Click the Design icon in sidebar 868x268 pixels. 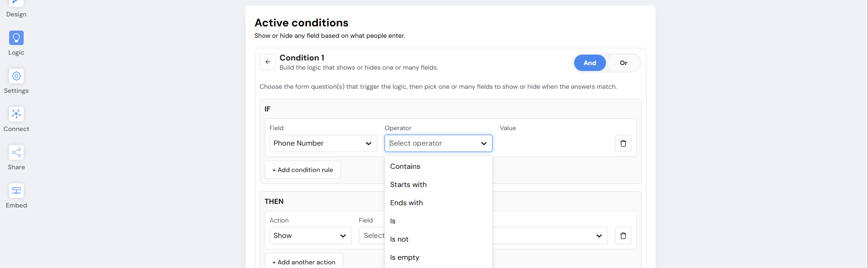tap(16, 3)
